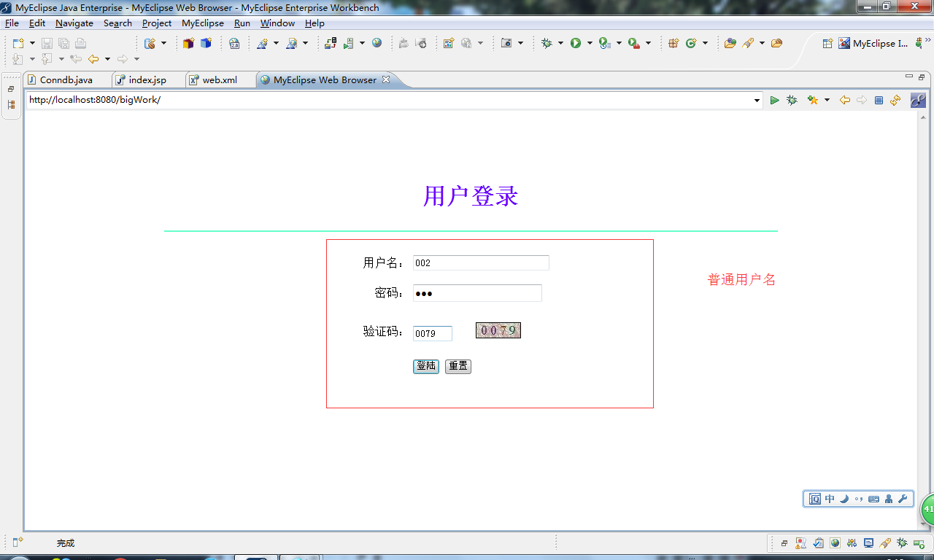Screen dimensions: 934x560
Task: Click the Print icon in the toolbar
Action: [80, 44]
